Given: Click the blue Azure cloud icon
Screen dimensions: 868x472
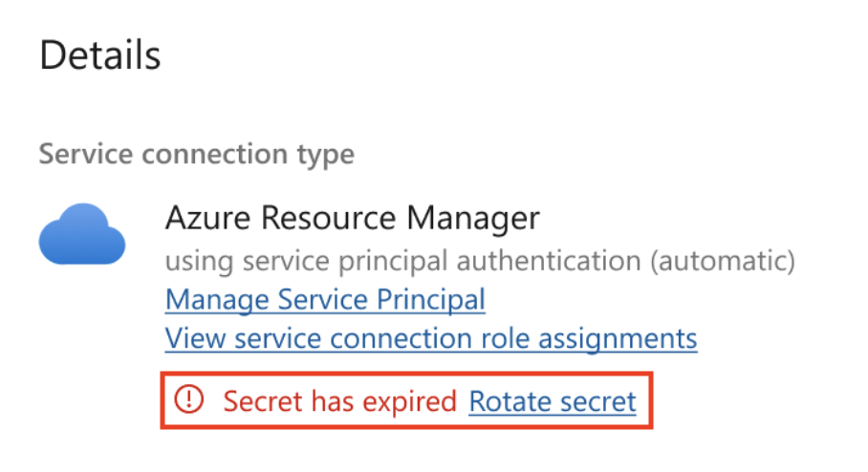Looking at the screenshot, I should [x=82, y=234].
